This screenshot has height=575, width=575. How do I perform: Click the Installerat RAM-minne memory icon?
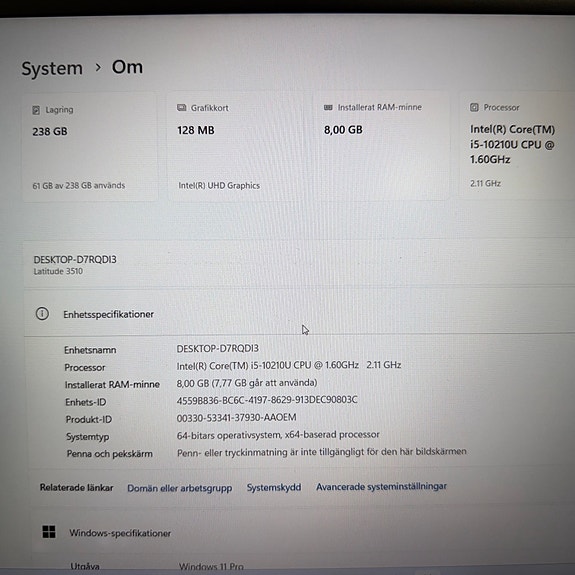(x=328, y=107)
